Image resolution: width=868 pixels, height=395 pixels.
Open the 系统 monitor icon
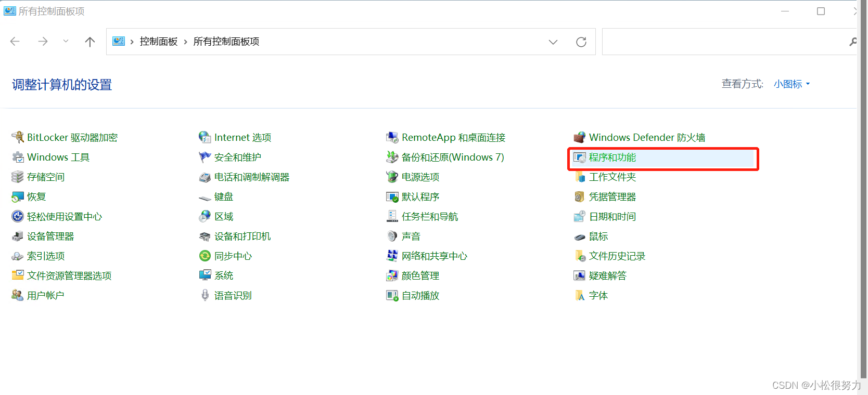[x=205, y=275]
